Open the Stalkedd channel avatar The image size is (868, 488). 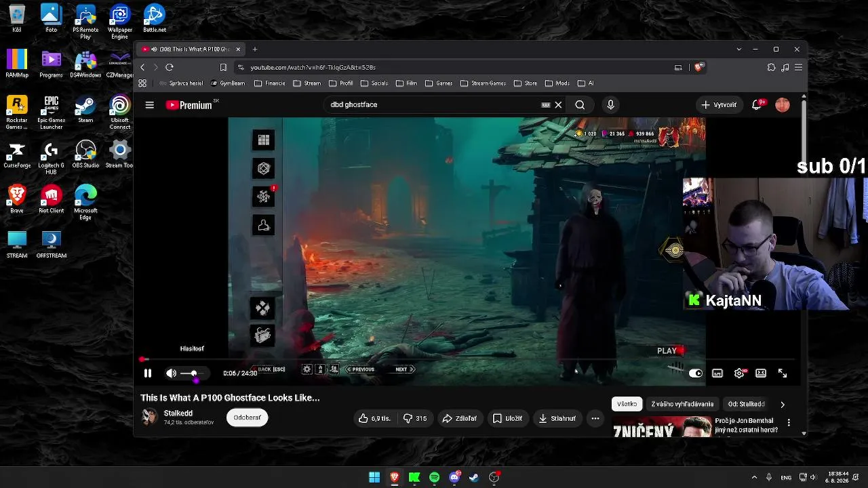pyautogui.click(x=149, y=418)
